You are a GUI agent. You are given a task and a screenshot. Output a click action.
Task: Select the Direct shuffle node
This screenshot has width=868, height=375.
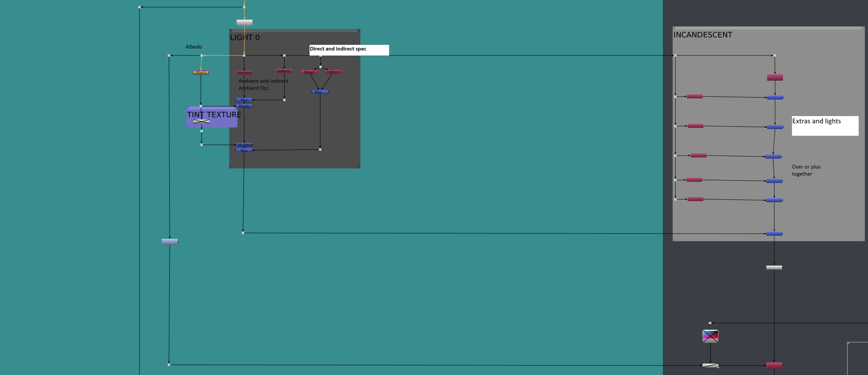pyautogui.click(x=309, y=72)
